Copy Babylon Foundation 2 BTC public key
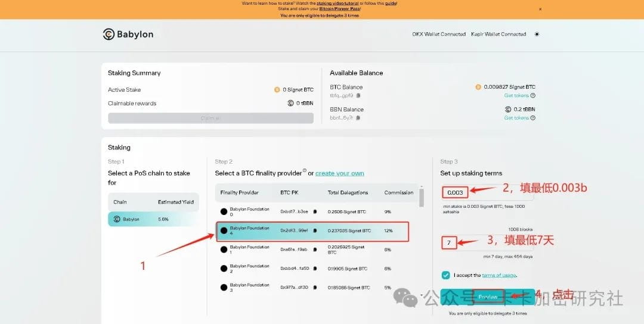Screen dimensions: 644x324 tap(315, 269)
